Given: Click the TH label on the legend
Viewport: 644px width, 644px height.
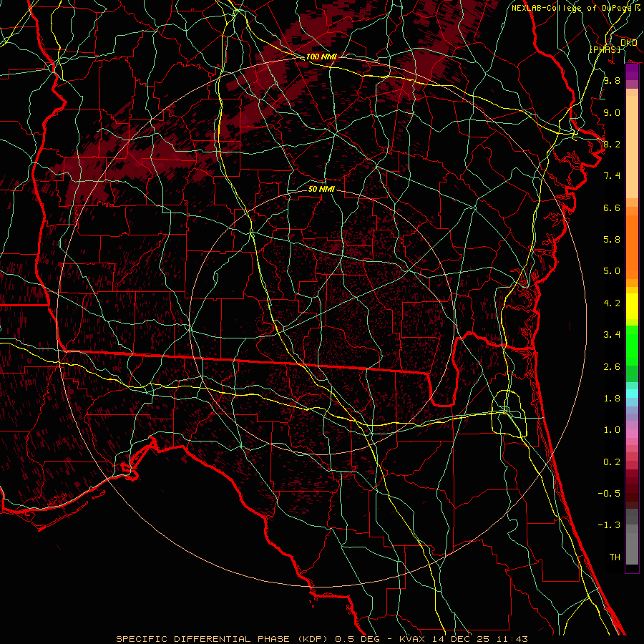Looking at the screenshot, I should tap(614, 557).
